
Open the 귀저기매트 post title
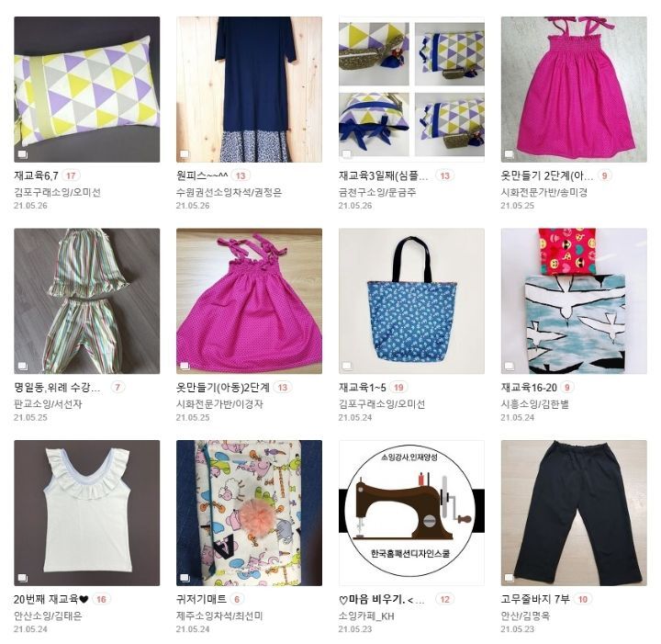201,599
